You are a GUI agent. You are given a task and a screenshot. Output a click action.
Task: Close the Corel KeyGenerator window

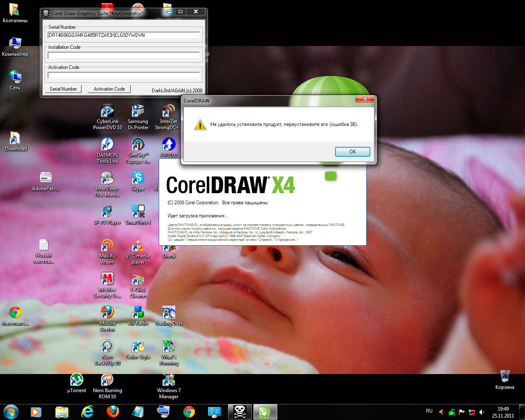pos(196,12)
